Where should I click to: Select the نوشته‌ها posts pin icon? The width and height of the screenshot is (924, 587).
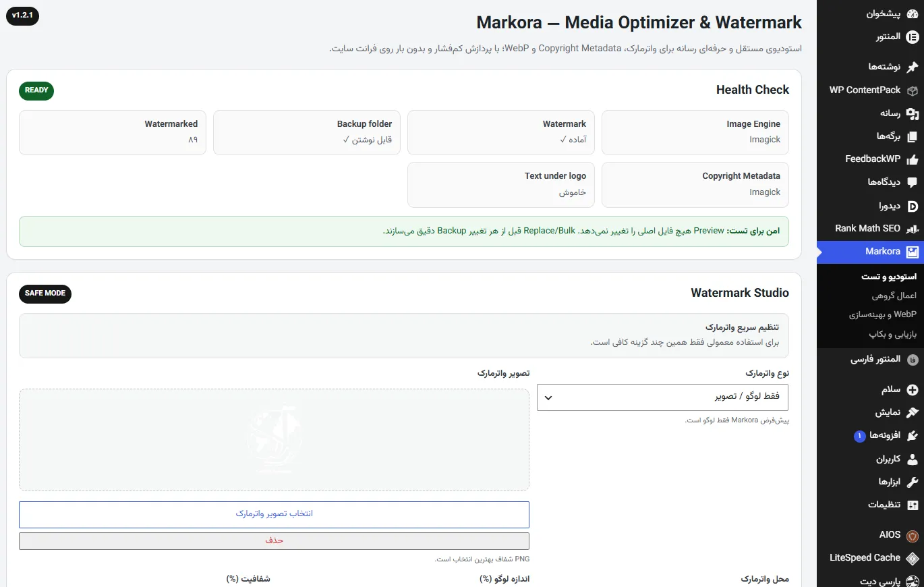pos(913,67)
